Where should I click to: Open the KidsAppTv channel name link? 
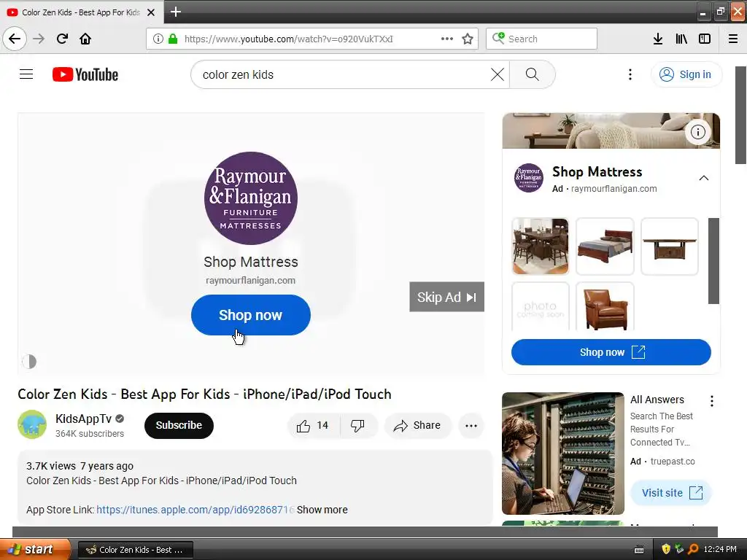83,419
